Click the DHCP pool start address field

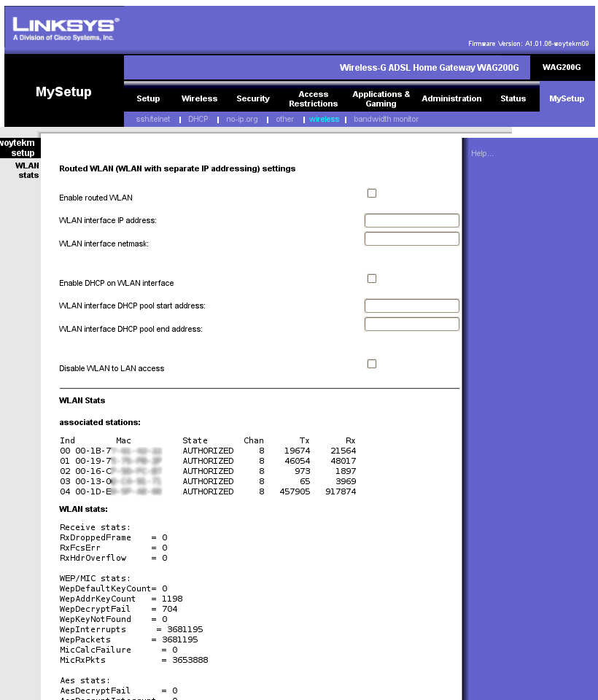pos(411,306)
